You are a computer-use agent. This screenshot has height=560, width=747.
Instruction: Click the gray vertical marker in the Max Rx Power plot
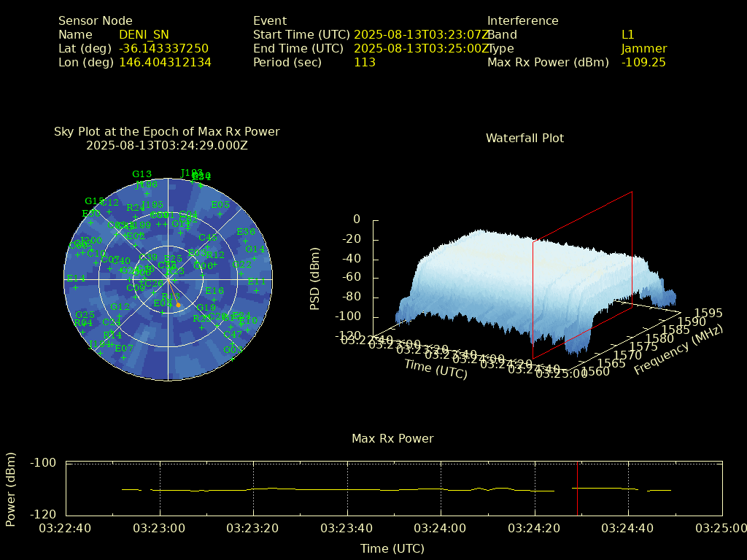[577, 488]
